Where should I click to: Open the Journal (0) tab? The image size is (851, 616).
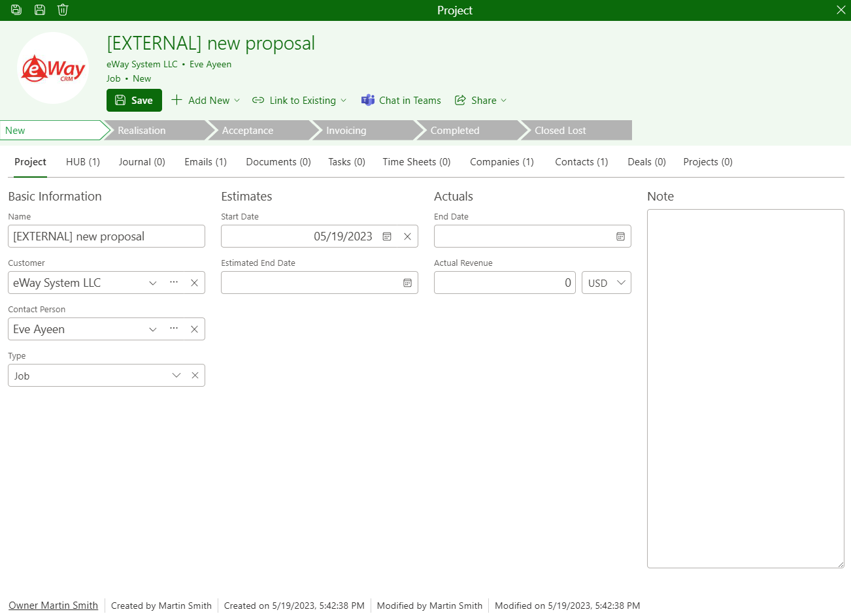tap(142, 162)
